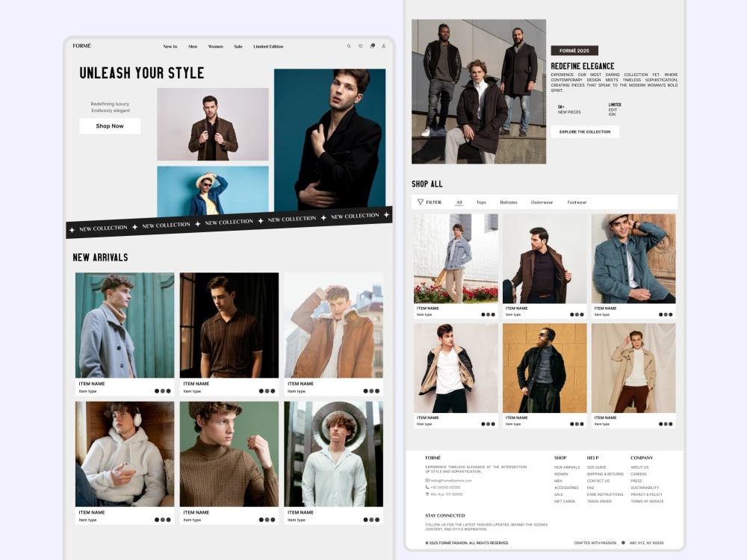Open the brown knit turtleneck product
The width and height of the screenshot is (747, 560).
click(229, 454)
